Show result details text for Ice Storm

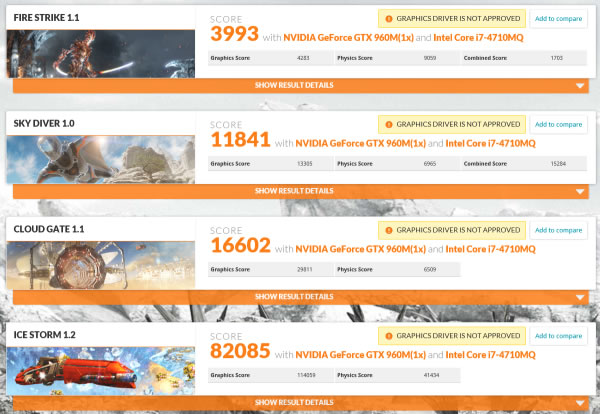(294, 402)
